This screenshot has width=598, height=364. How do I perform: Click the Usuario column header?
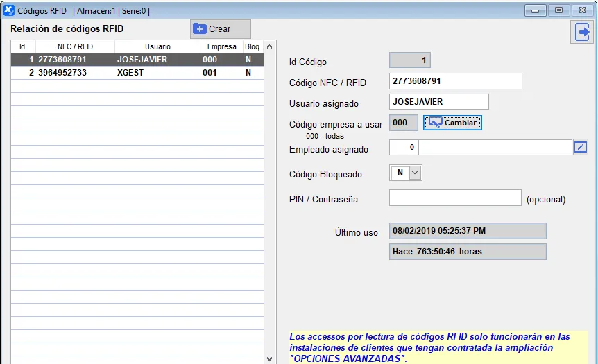pos(157,47)
